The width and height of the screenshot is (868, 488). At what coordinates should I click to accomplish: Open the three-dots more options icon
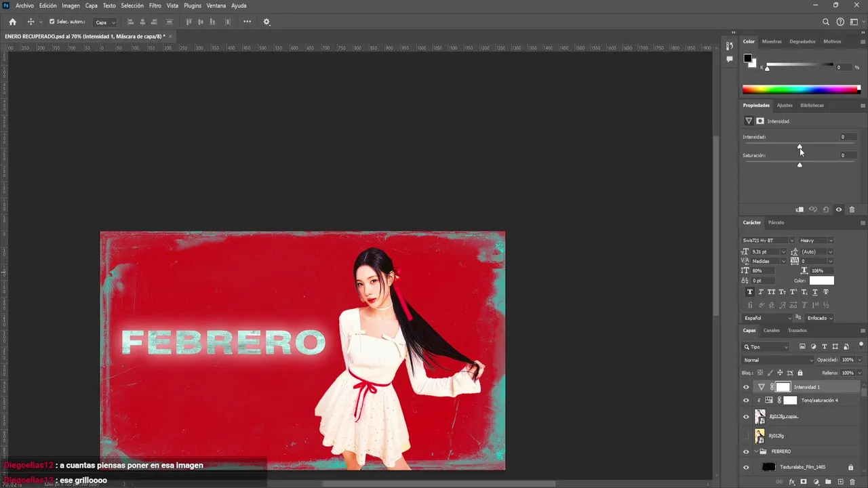point(248,22)
